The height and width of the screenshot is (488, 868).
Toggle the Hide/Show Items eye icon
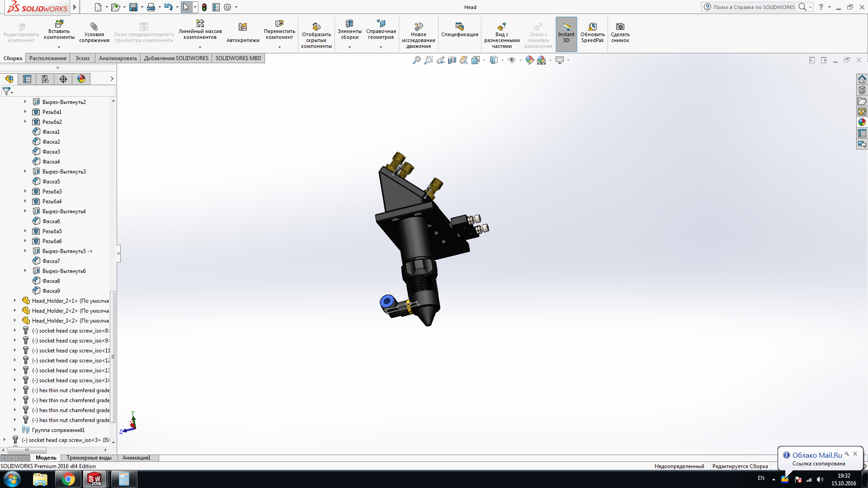coord(512,60)
